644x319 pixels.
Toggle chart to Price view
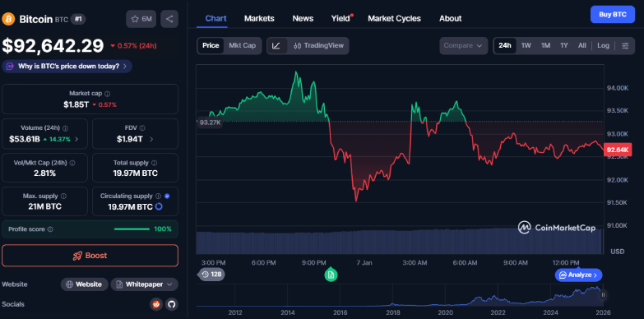[211, 45]
